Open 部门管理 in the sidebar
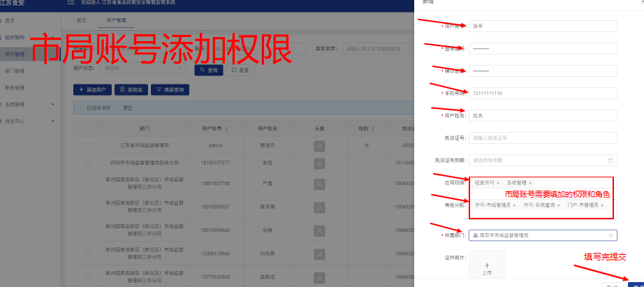644x287 pixels. tap(15, 71)
